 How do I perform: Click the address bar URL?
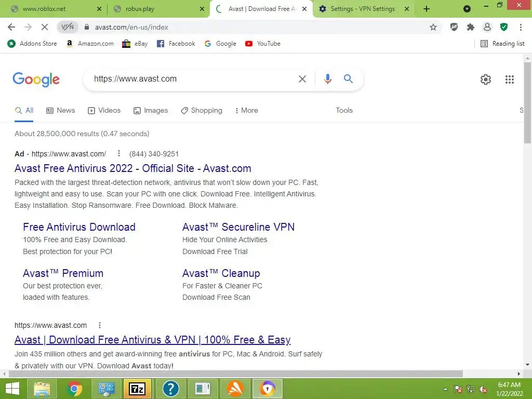pyautogui.click(x=131, y=27)
